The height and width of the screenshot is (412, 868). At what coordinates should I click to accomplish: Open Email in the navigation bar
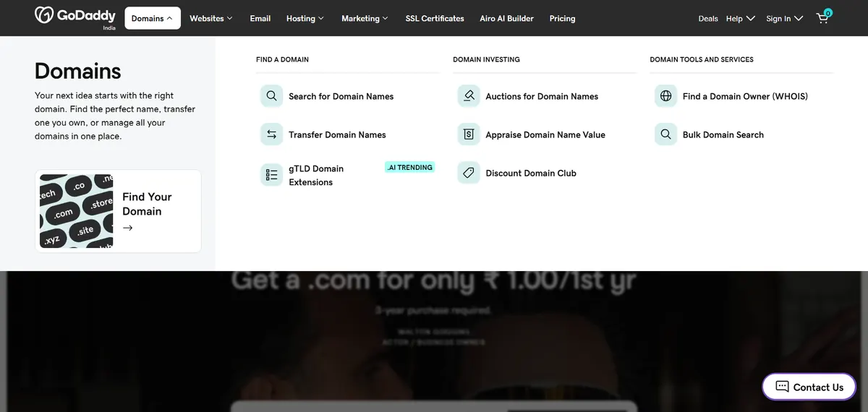[260, 18]
